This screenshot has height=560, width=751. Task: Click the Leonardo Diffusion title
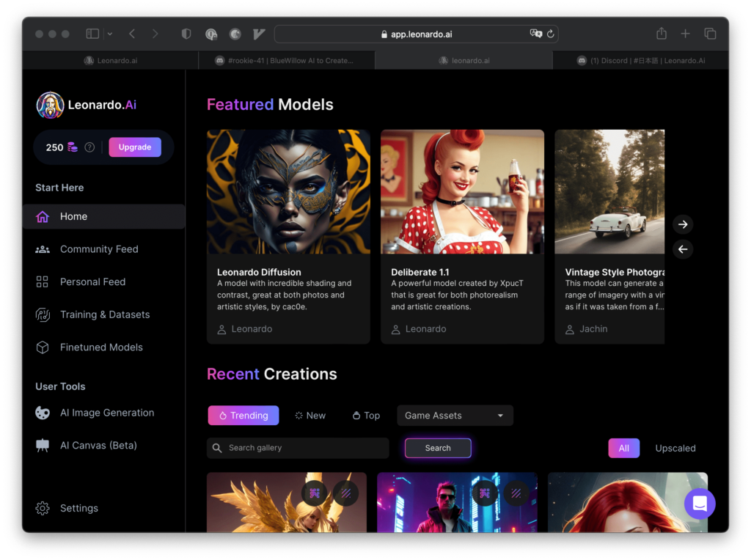(259, 272)
